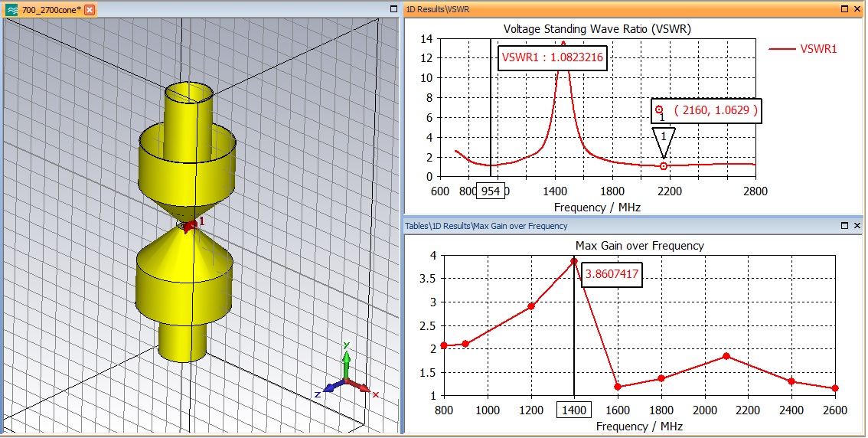The image size is (868, 438).
Task: Click the VSWR peak near 1400 MHz
Action: (563, 42)
